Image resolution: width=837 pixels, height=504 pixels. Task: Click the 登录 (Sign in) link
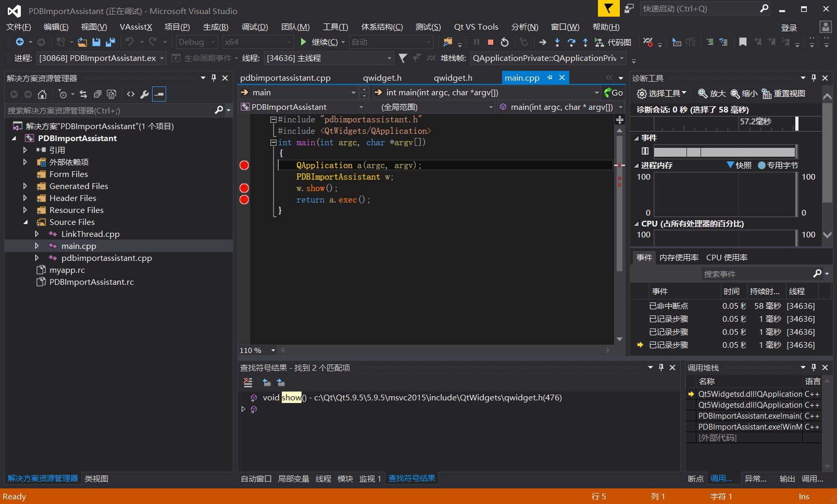(789, 28)
